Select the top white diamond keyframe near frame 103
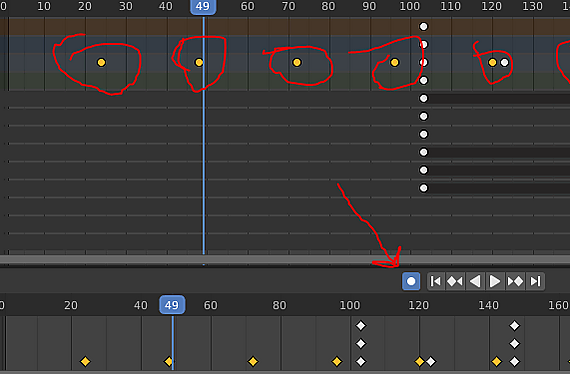Image resolution: width=570 pixels, height=374 pixels. 361,326
